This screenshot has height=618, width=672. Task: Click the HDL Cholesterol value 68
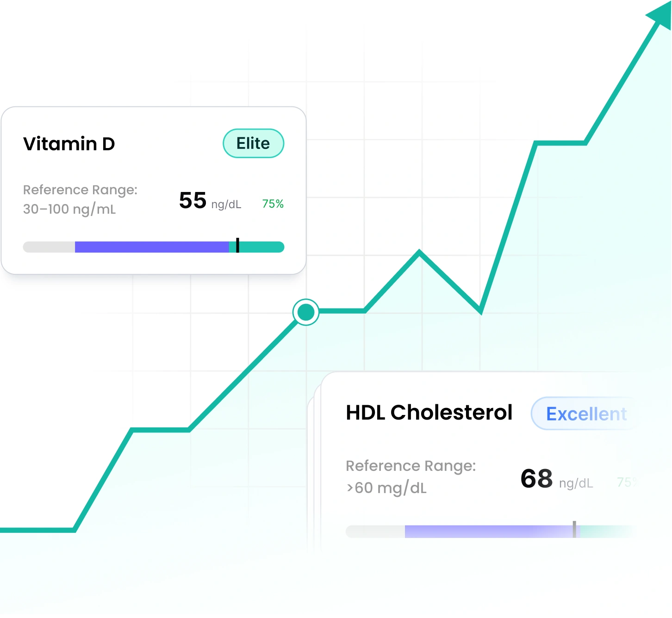(536, 479)
